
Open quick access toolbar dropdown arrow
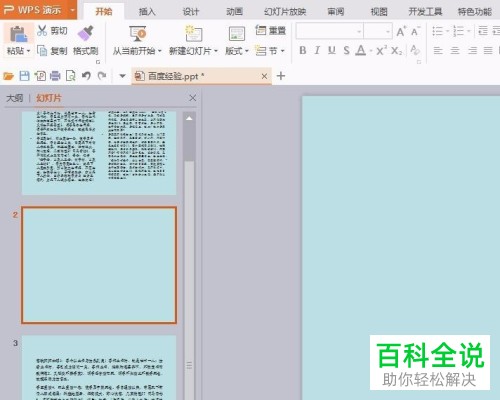coord(122,76)
